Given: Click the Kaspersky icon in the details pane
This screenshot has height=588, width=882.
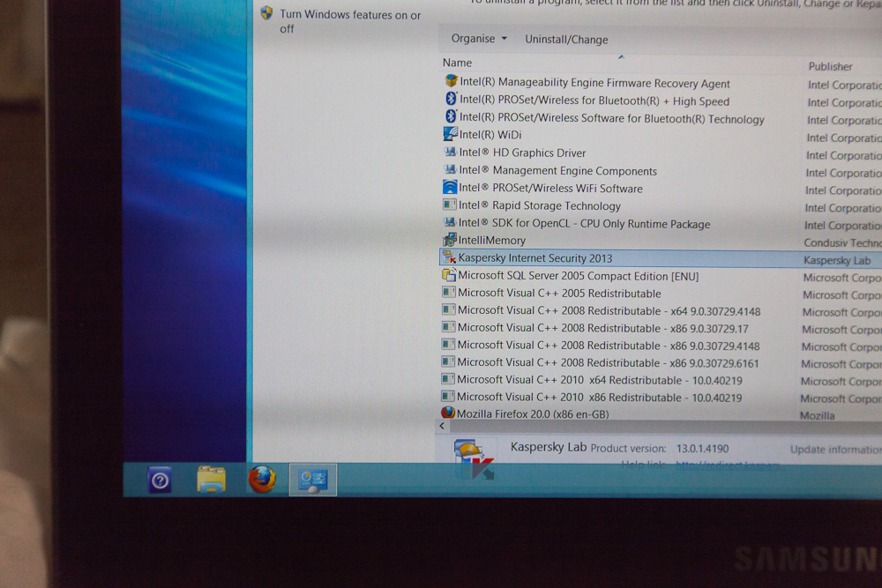Looking at the screenshot, I should [x=474, y=458].
